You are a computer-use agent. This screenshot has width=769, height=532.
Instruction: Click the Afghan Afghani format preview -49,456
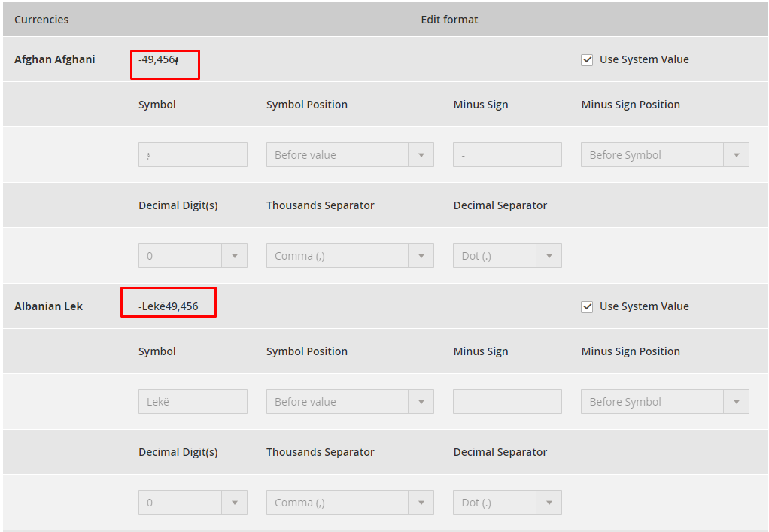[159, 59]
